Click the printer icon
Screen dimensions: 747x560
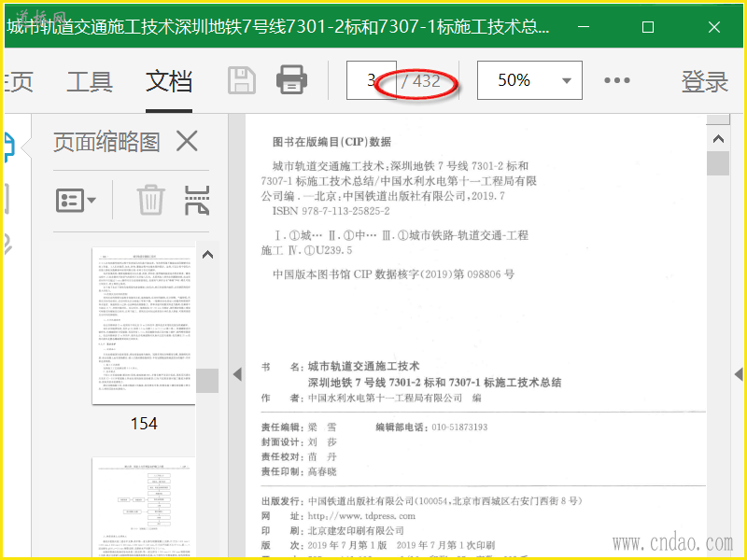291,79
